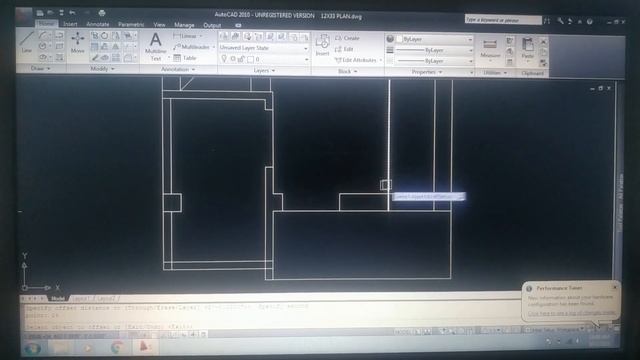Click the Cut icon in Clipboard panel
The height and width of the screenshot is (360, 640).
[x=543, y=42]
